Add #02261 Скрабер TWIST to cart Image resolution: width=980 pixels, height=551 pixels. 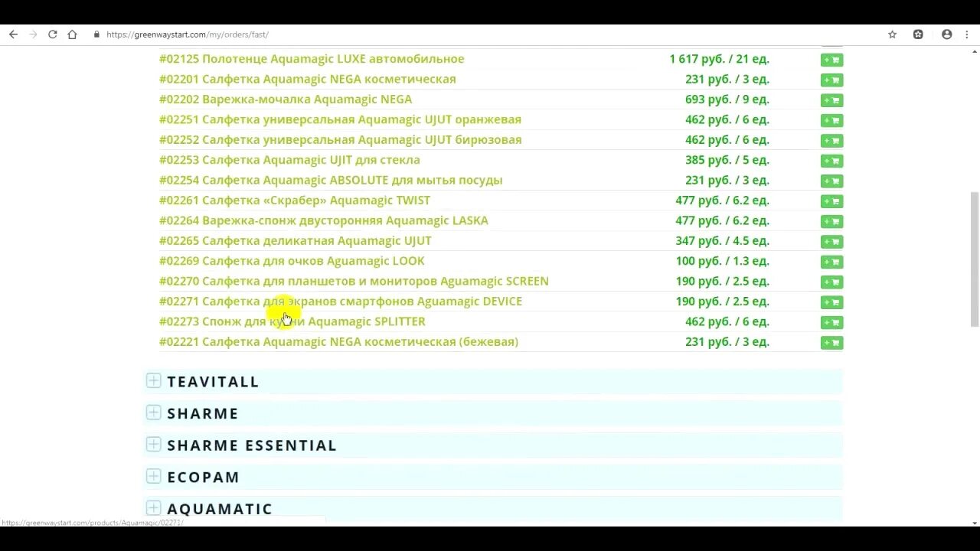click(x=831, y=201)
